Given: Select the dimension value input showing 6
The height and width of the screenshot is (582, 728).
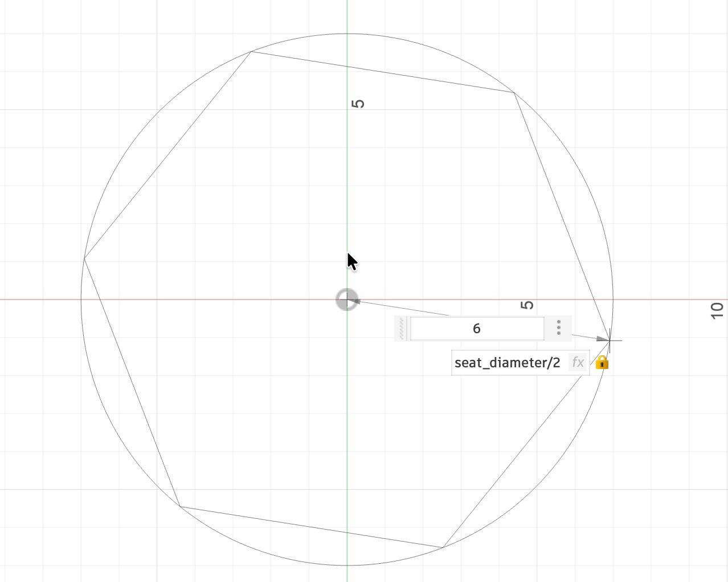Looking at the screenshot, I should (477, 328).
